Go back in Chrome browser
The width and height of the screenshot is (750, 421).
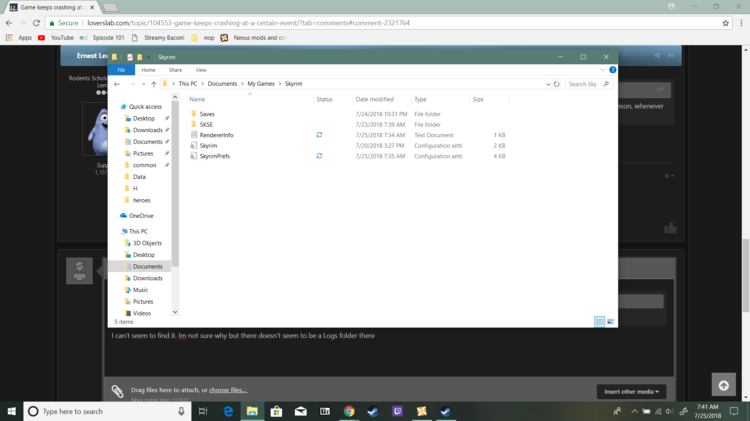tap(9, 23)
